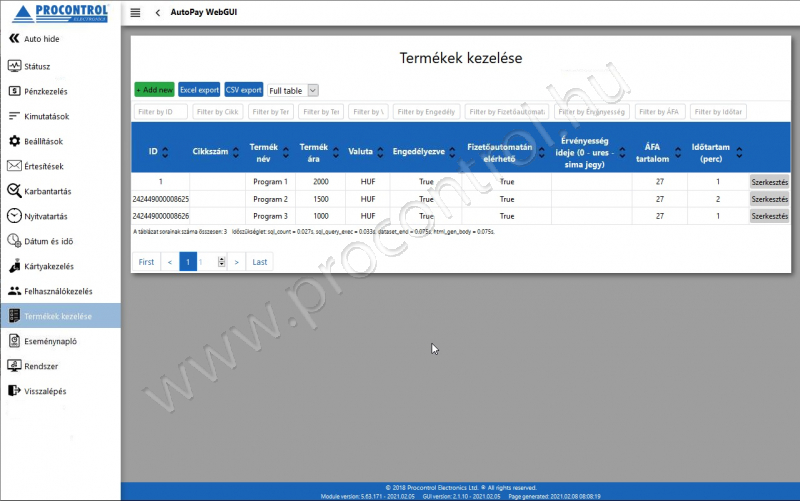Open the Értesítések envelope icon
The height and width of the screenshot is (501, 800).
pos(14,166)
